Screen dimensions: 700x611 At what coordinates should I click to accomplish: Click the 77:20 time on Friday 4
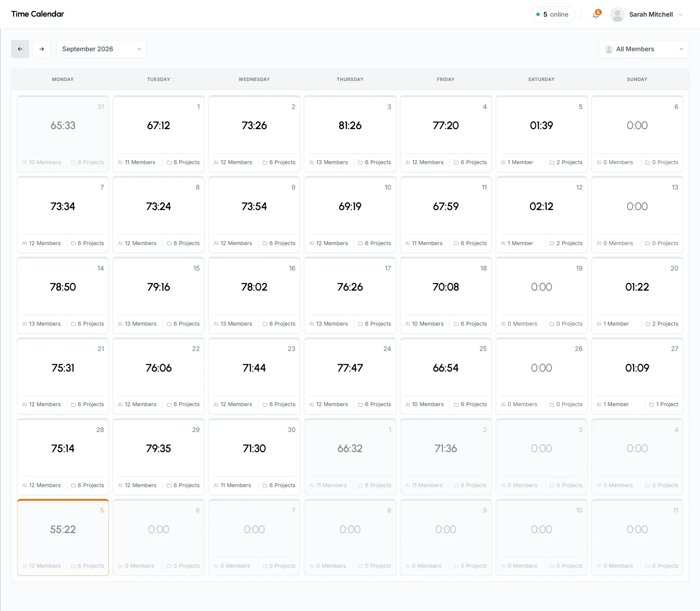click(x=446, y=126)
